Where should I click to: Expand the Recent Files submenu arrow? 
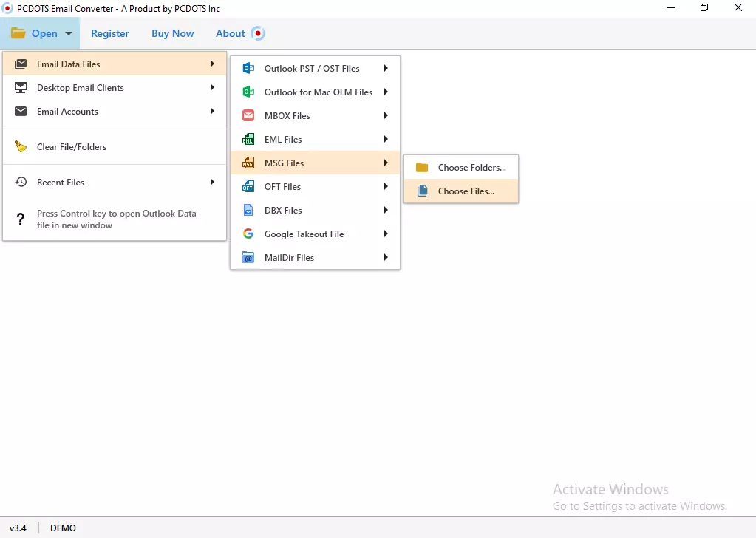(212, 182)
